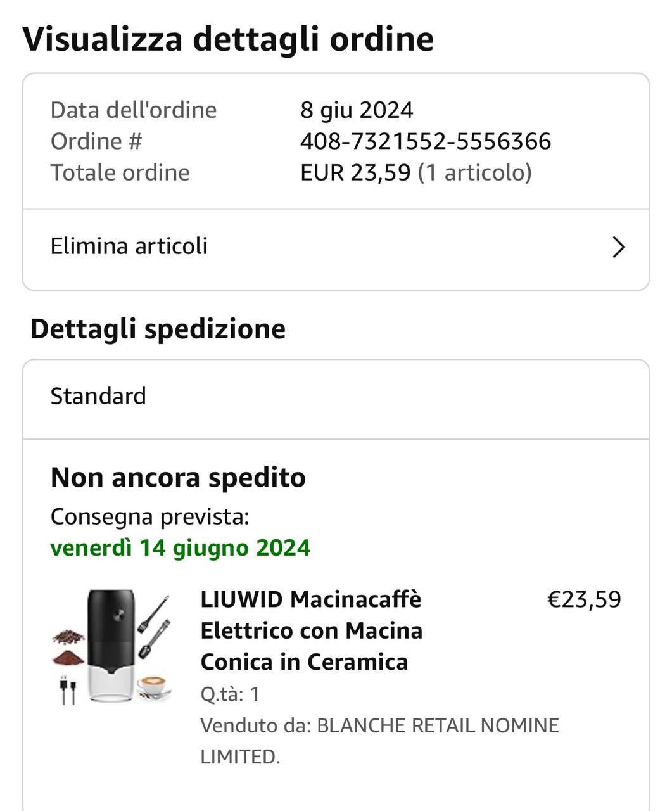Open the LIUWID Macinacaffè Elettrico product title
This screenshot has width=672, height=811.
[x=312, y=630]
